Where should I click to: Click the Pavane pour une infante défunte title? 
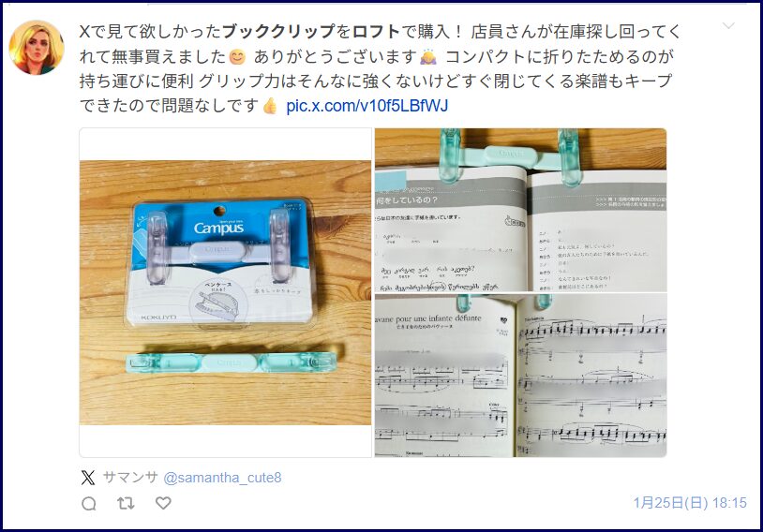click(x=428, y=319)
